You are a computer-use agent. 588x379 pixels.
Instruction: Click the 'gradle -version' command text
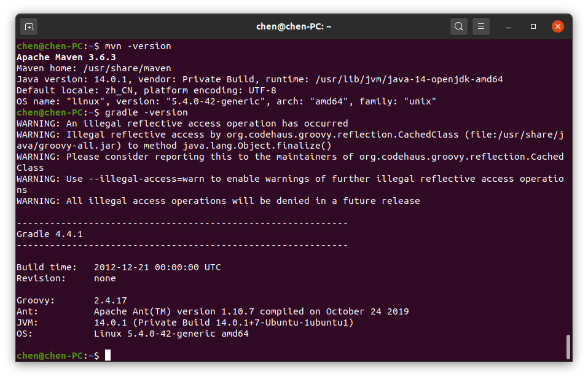[x=146, y=112]
